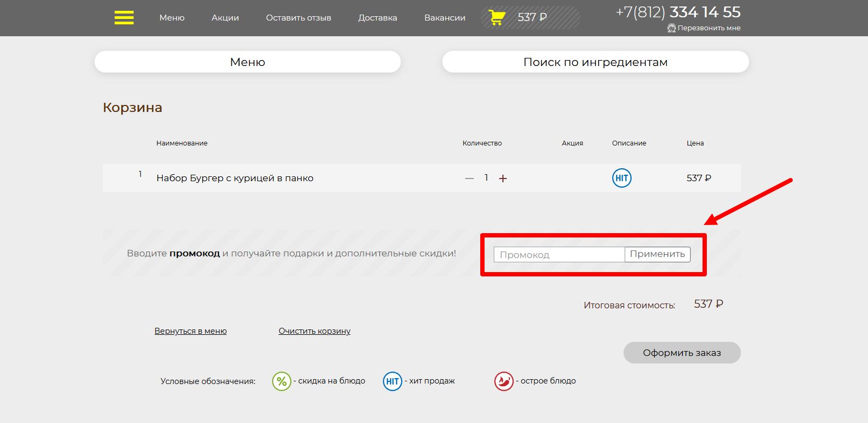Open Акции in the top navigation
This screenshot has width=868, height=423.
(x=225, y=18)
